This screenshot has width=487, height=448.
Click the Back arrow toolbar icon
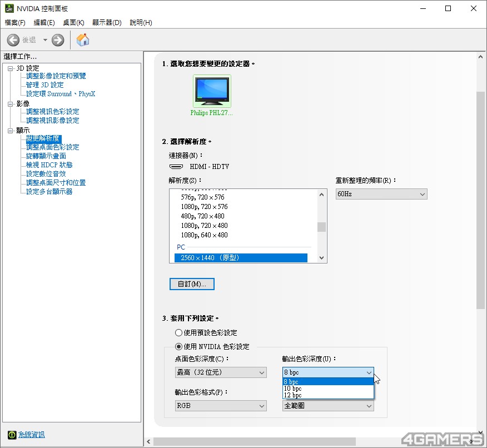coord(13,40)
